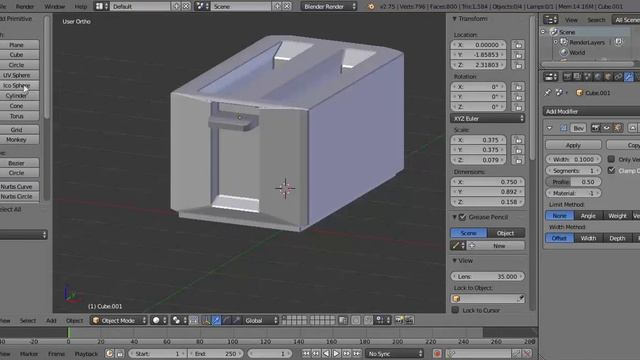Screen dimensions: 640x360
Task: Open the Render properties tab icon
Action: [x=567, y=76]
